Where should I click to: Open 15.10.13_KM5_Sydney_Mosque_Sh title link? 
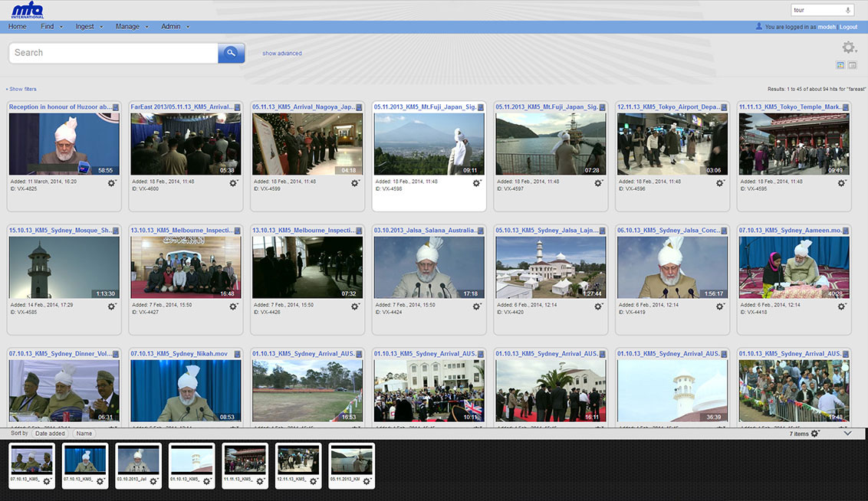coord(61,231)
